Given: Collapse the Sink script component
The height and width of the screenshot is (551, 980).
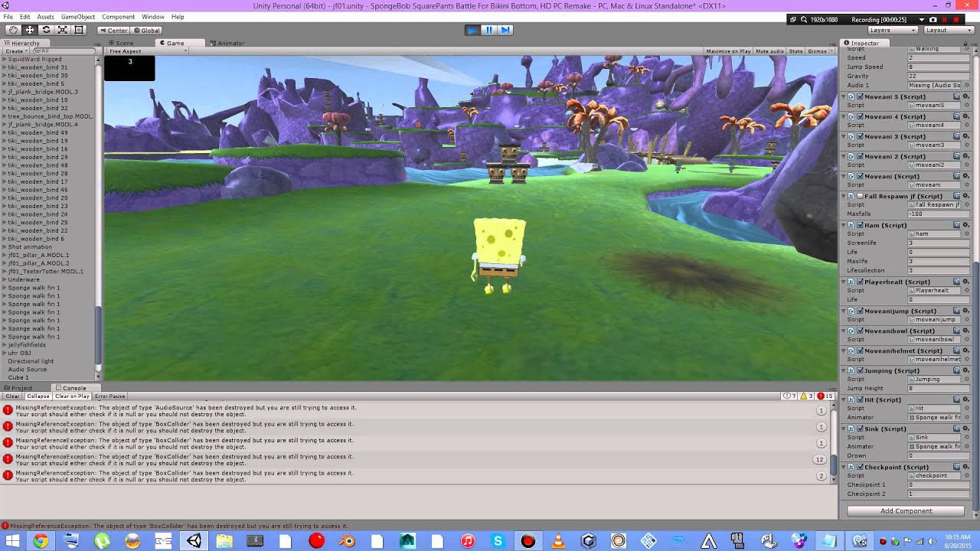Looking at the screenshot, I should 845,429.
